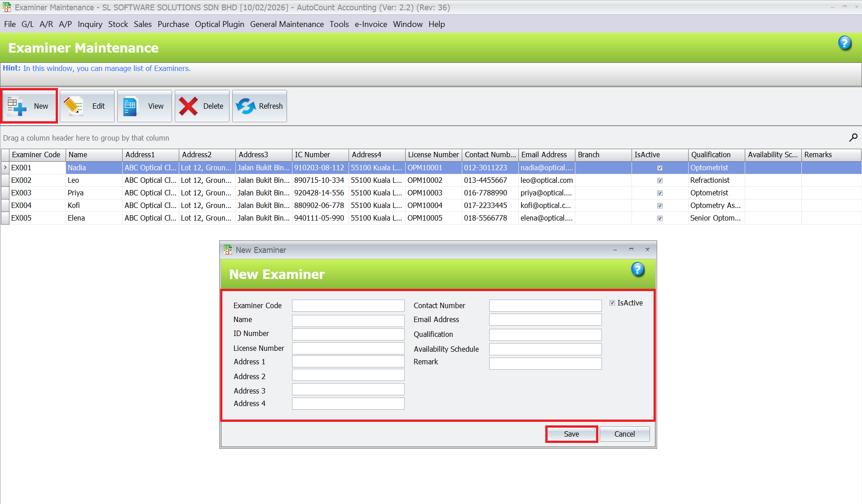Open the Optical Plugin menu
This screenshot has height=504, width=862.
coord(219,24)
